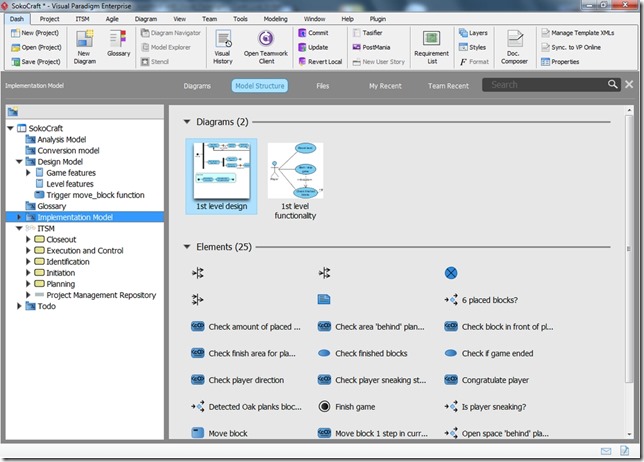Viewport: 644px width, 462px height.
Task: Open Visual History
Action: pos(223,47)
